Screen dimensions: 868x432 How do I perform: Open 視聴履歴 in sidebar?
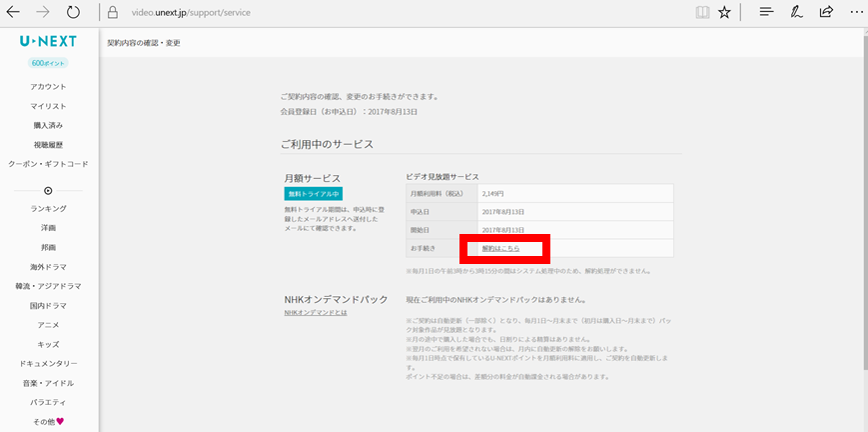(x=48, y=145)
